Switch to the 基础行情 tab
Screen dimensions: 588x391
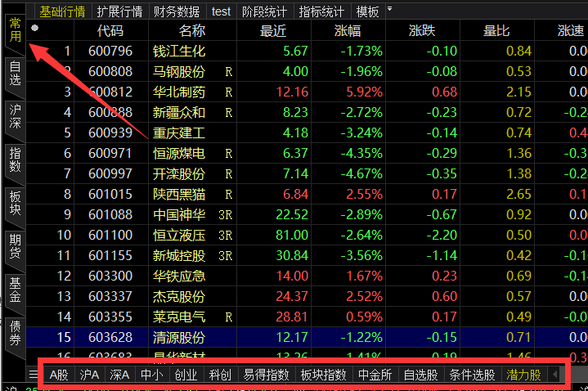coord(63,11)
